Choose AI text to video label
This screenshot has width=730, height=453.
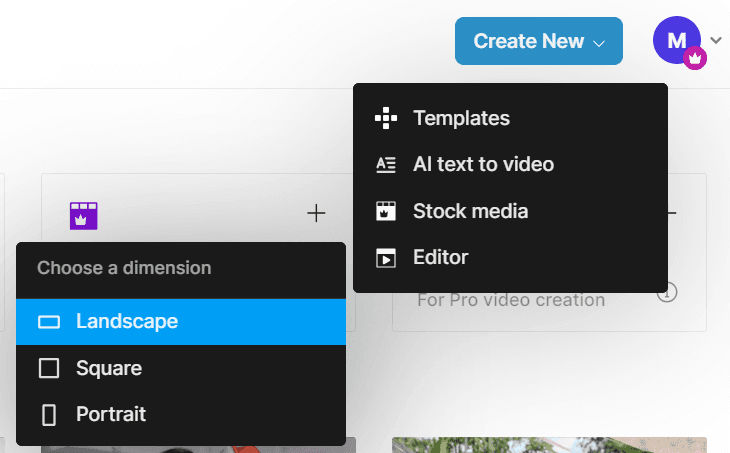(x=483, y=165)
